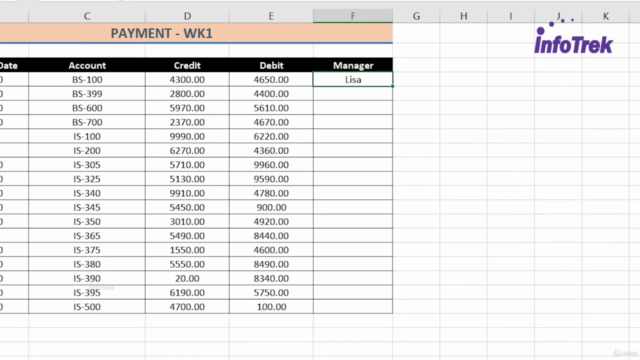Select account cell IS-375
This screenshot has height=360, width=640.
click(x=87, y=250)
